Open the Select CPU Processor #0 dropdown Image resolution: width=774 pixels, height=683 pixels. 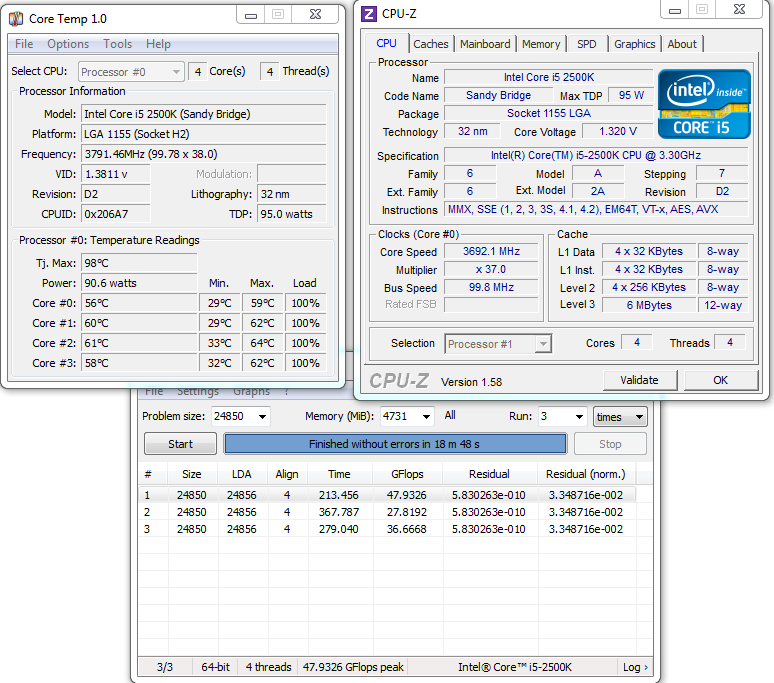131,72
